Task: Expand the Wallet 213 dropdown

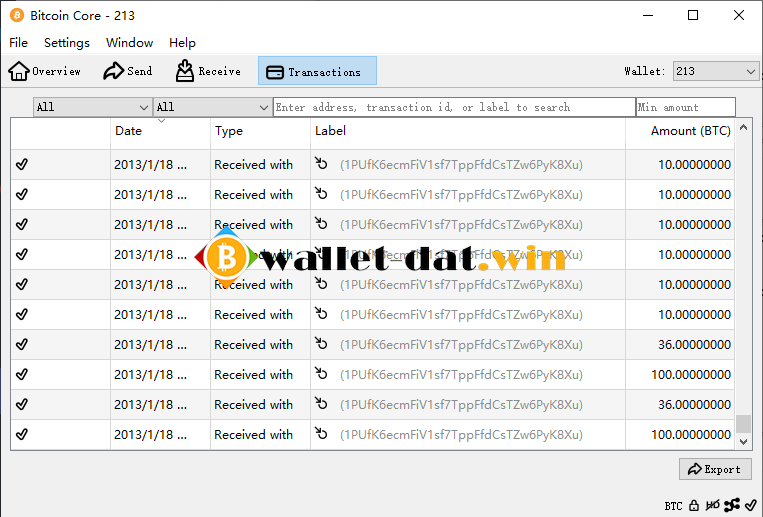Action: [715, 72]
